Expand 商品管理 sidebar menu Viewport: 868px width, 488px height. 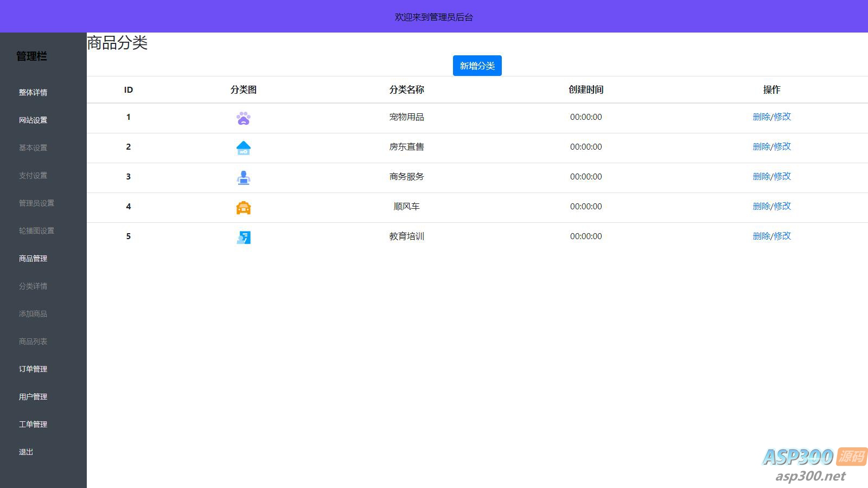tap(33, 258)
